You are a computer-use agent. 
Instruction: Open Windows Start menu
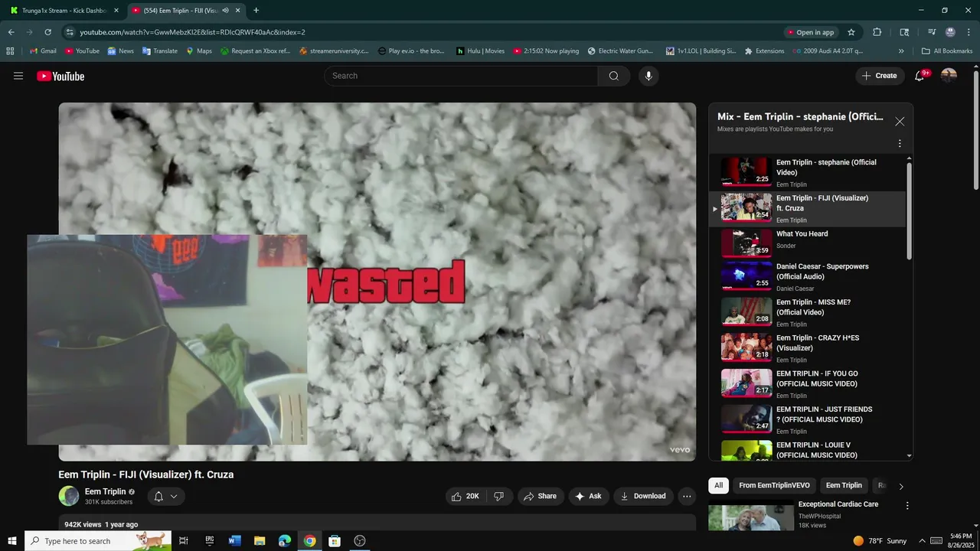pos(11,541)
